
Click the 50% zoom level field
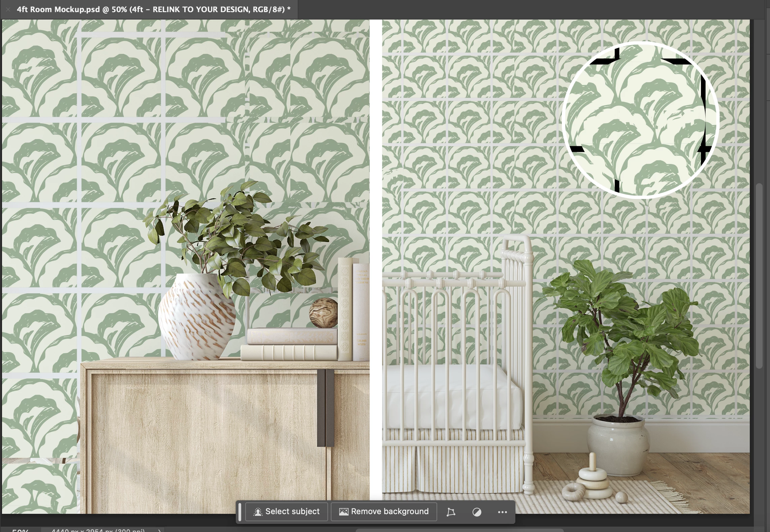point(20,530)
